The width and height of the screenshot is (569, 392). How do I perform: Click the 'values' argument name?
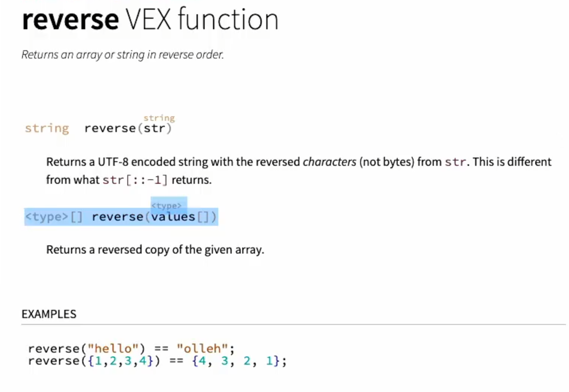coord(173,217)
